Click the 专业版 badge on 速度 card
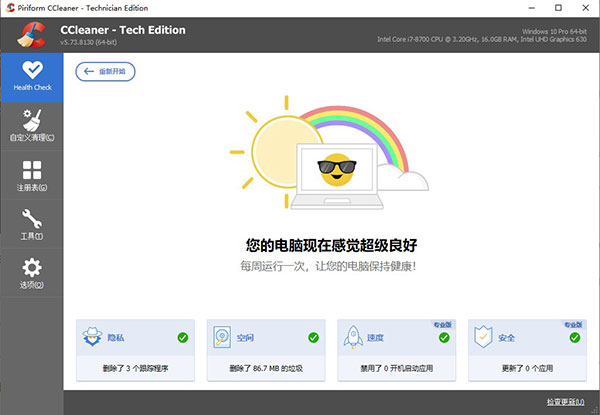Image resolution: width=600 pixels, height=415 pixels. [442, 325]
